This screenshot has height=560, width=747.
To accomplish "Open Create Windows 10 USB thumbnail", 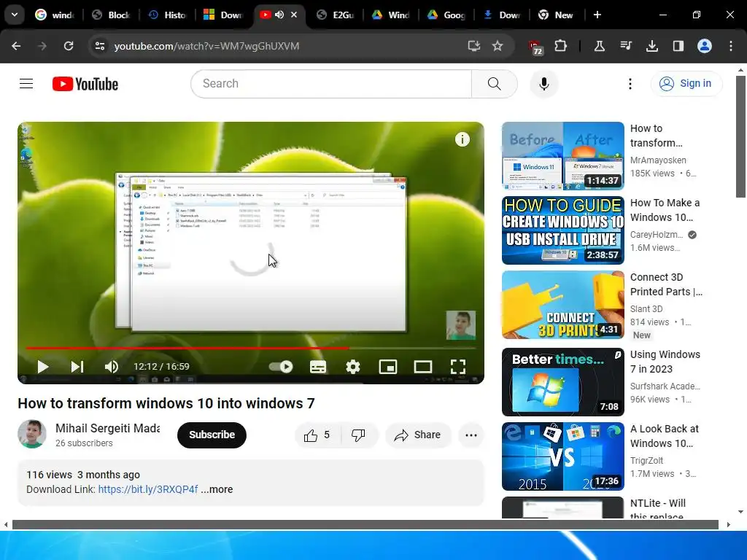I will coord(562,230).
